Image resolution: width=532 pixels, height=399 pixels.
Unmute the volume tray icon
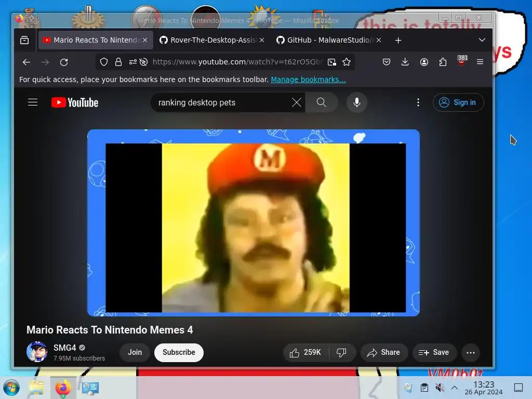point(440,388)
